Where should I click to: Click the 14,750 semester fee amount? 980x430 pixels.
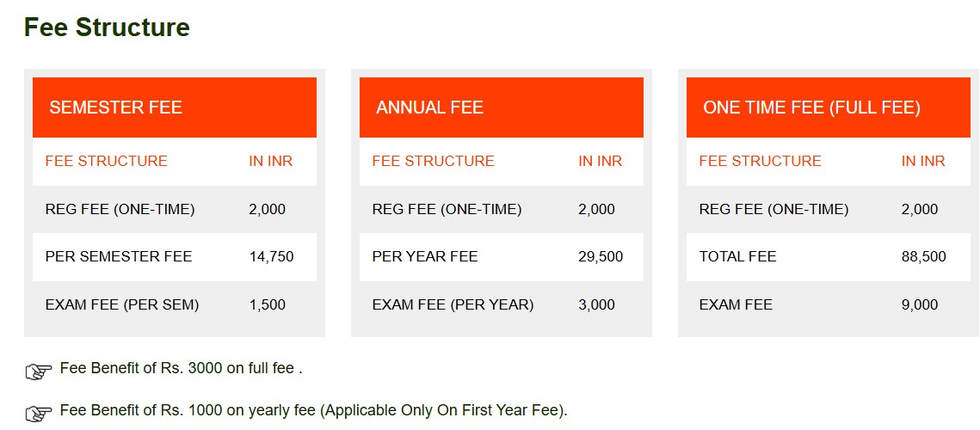pyautogui.click(x=271, y=256)
